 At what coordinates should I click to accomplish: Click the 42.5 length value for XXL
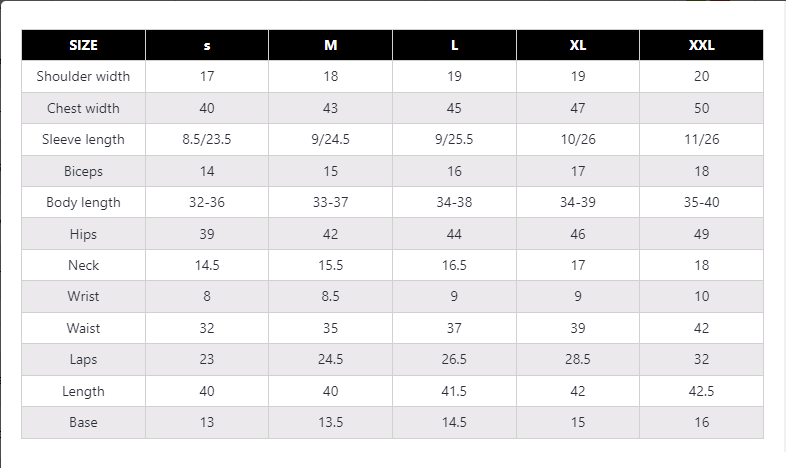point(701,391)
